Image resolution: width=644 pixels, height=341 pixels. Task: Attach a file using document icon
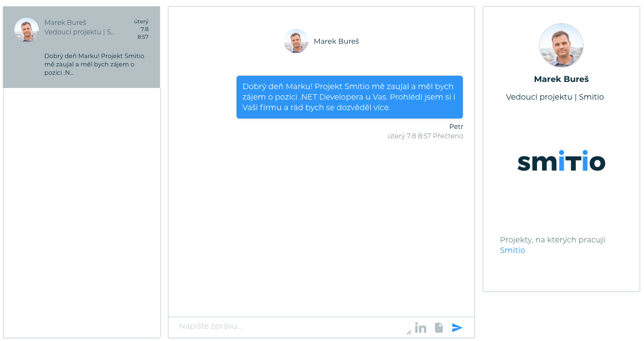coord(439,328)
